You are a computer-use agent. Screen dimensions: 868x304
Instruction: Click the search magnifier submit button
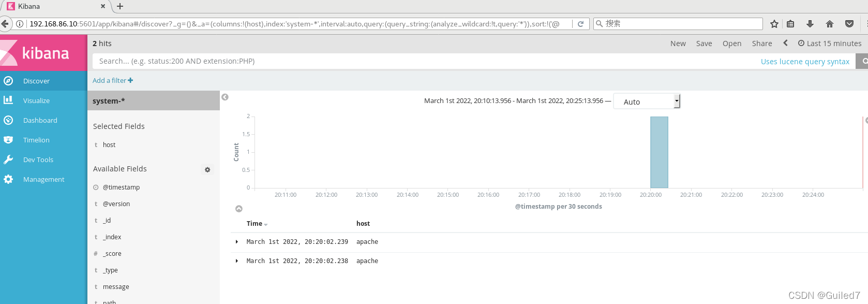[x=863, y=61]
